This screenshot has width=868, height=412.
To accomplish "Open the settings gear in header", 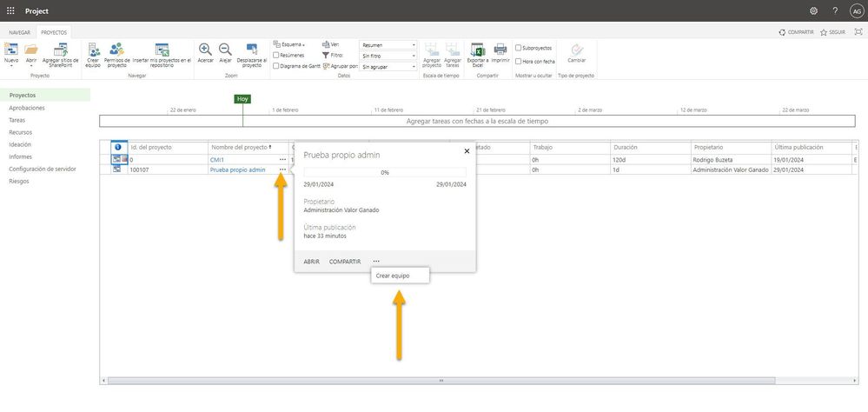I will [813, 10].
